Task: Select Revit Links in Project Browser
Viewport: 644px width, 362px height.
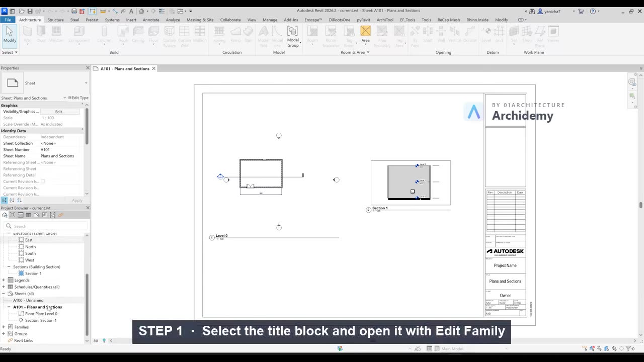Action: pyautogui.click(x=23, y=340)
